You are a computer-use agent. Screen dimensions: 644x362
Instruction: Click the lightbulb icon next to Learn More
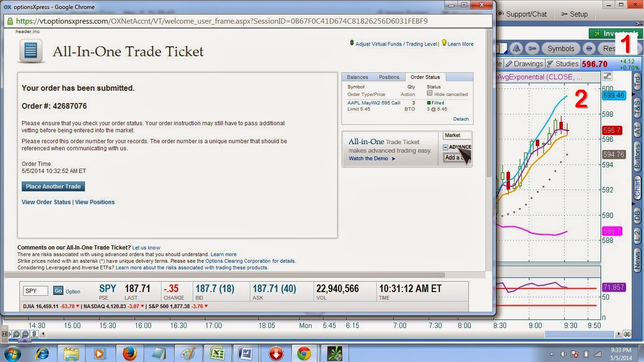click(444, 43)
